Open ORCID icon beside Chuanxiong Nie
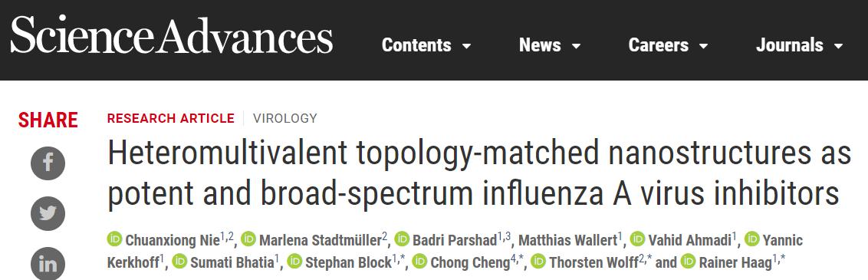The height and width of the screenshot is (280, 868). pos(114,239)
